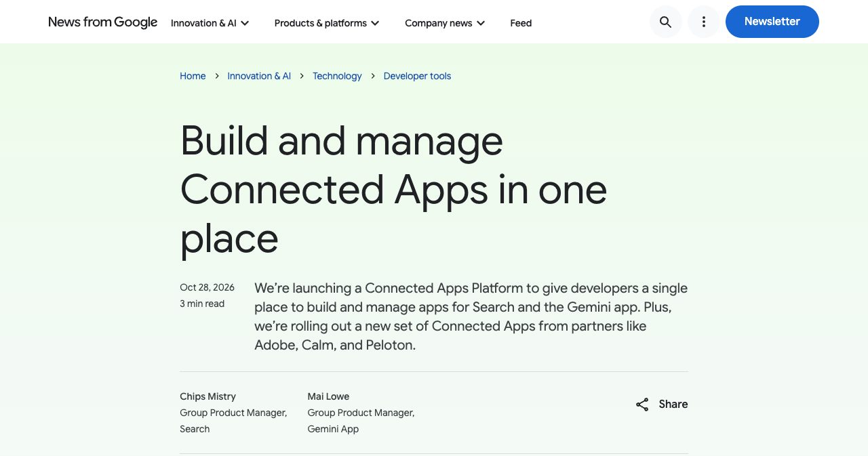Screen dimensions: 868x456
Task: Click the share icon beside Share
Action: point(642,405)
